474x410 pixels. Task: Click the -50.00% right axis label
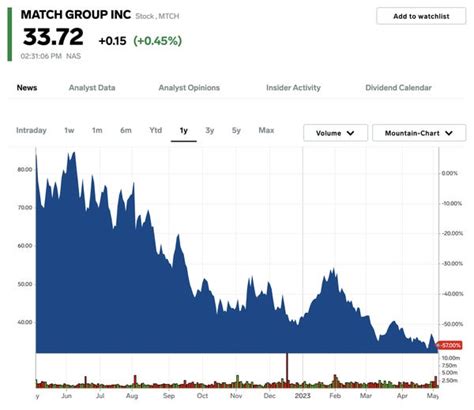[452, 324]
